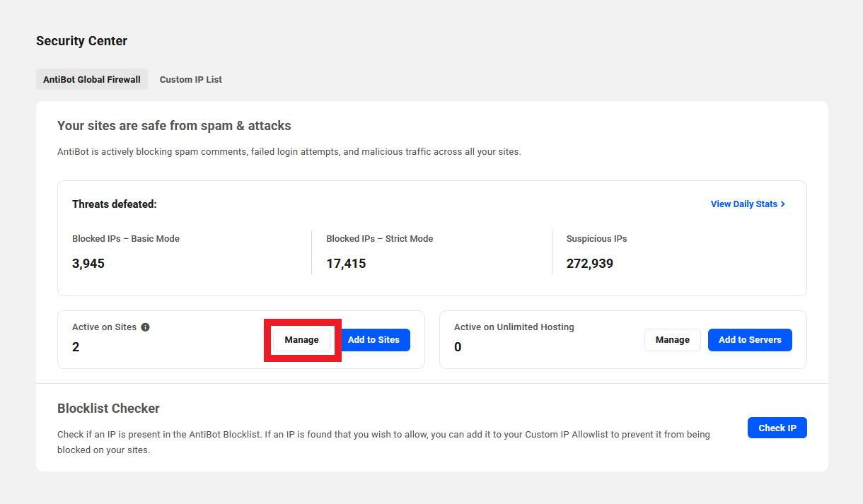The height and width of the screenshot is (504, 863).
Task: Click Manage for Active on Unlimited Hosting
Action: click(672, 340)
